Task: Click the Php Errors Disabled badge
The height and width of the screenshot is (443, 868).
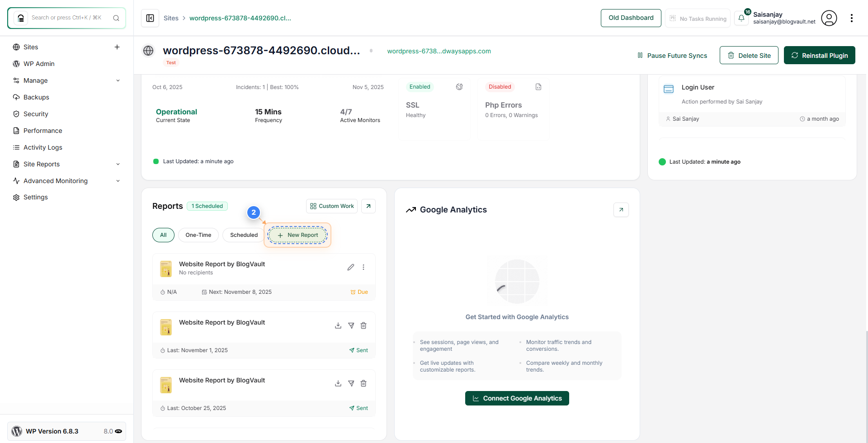Action: point(500,87)
